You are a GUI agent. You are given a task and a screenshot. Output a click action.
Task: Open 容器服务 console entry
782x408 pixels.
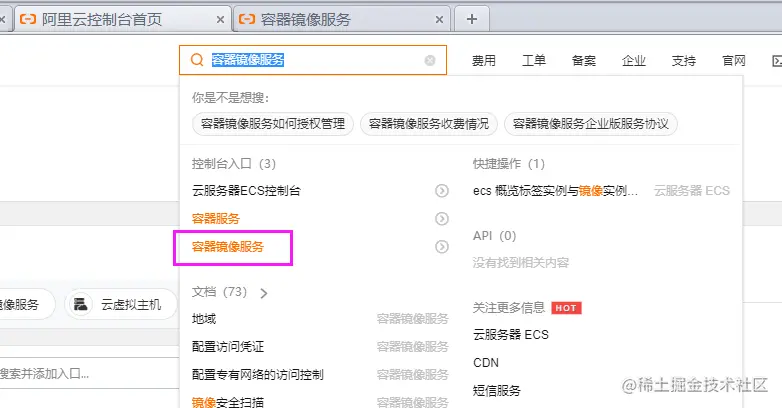click(x=216, y=218)
